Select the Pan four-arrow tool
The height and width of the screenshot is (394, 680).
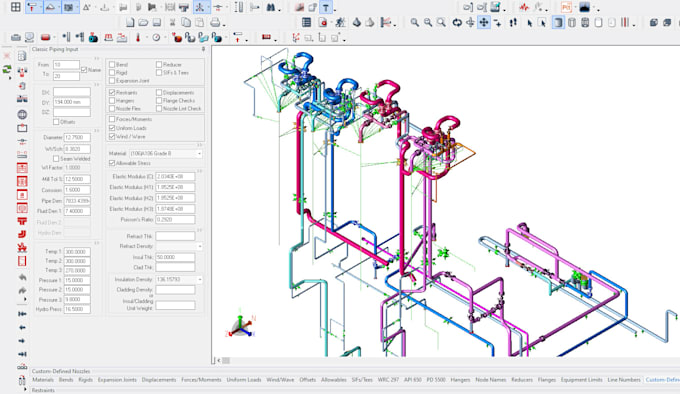484,23
